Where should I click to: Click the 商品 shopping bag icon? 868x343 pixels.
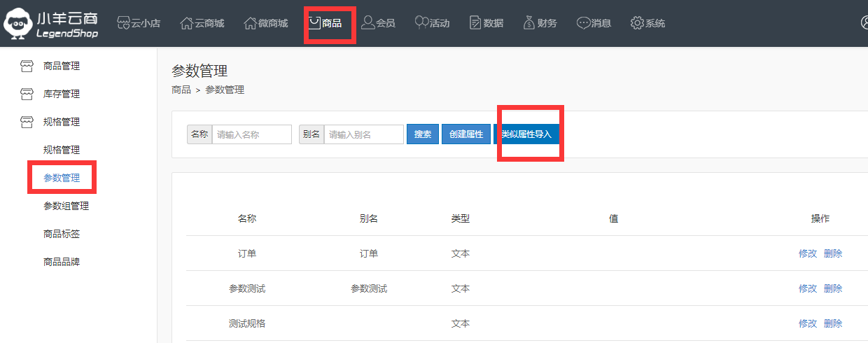(x=315, y=23)
